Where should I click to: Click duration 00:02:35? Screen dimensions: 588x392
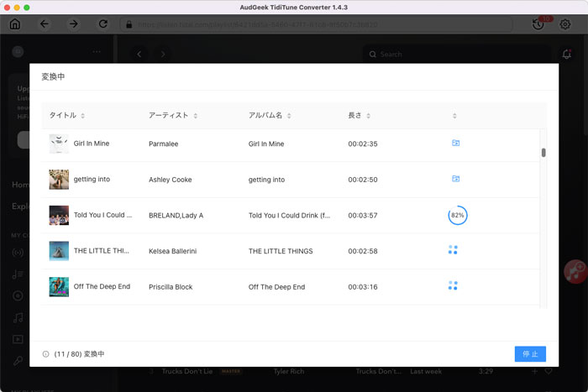[x=363, y=144]
